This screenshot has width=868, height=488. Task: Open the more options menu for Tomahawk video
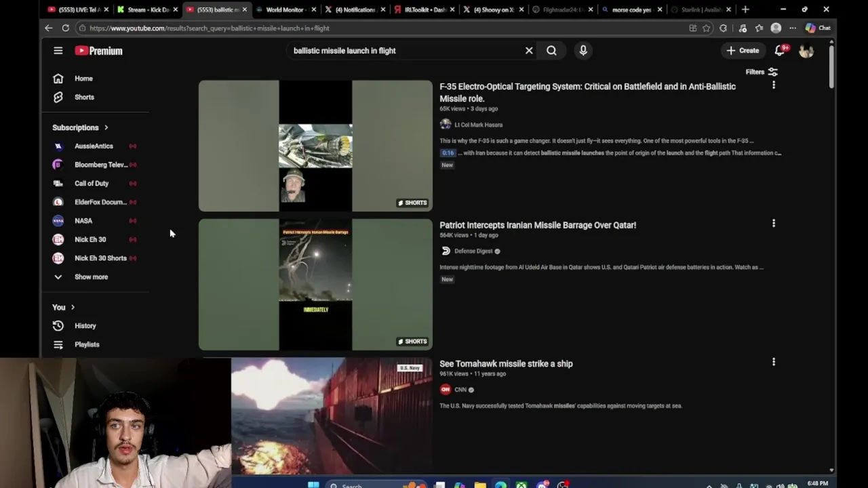point(774,362)
